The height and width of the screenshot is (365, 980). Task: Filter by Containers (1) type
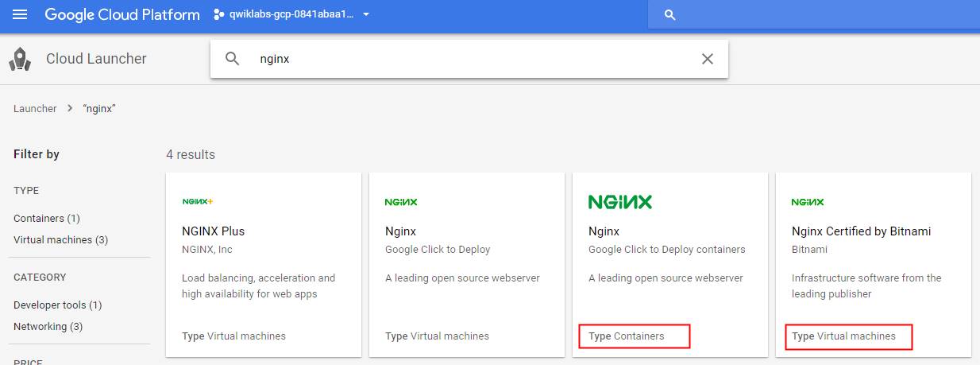point(47,218)
